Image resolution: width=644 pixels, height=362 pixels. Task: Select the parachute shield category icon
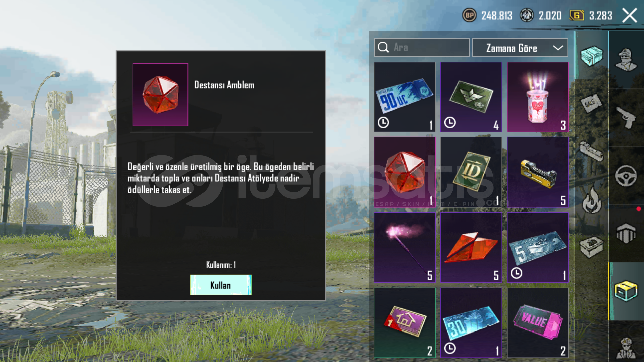tap(626, 233)
